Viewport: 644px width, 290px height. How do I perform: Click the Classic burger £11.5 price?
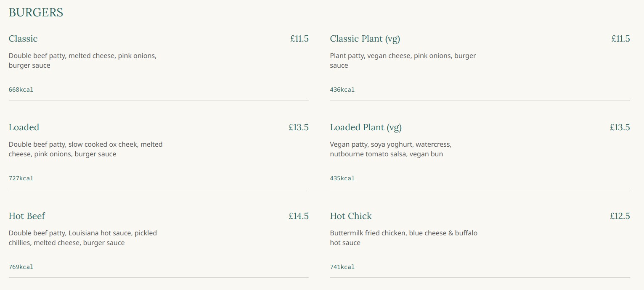point(299,39)
